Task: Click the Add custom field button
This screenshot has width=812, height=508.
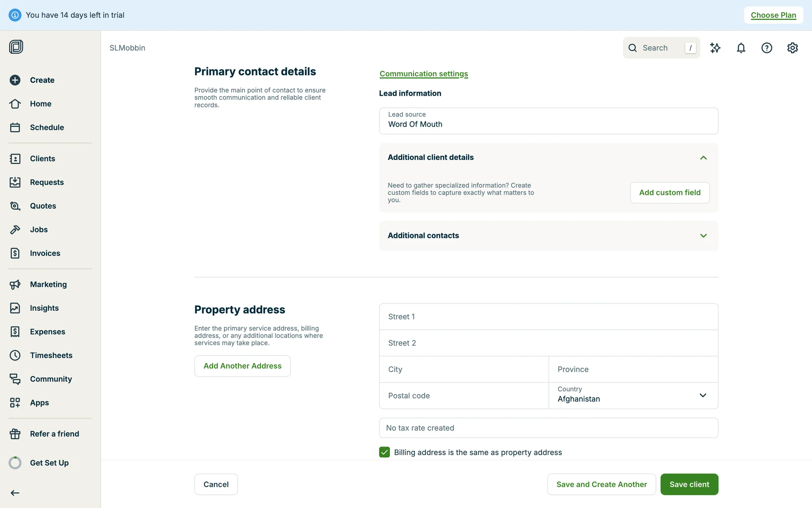Action: click(x=669, y=193)
